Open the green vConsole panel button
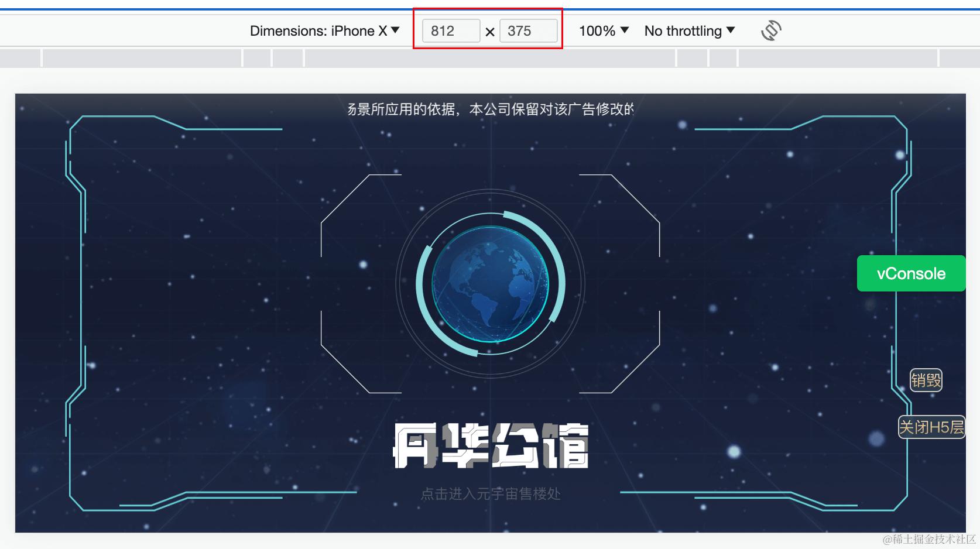Screen dimensions: 980x549 (911, 273)
